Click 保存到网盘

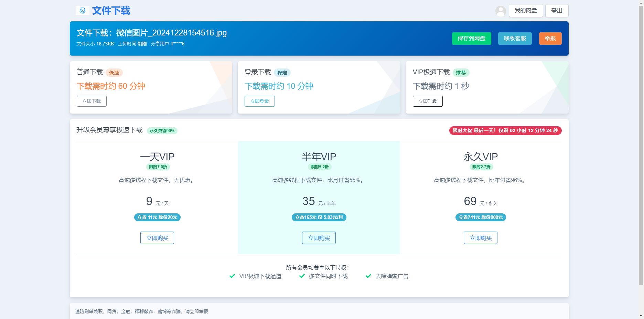point(471,39)
